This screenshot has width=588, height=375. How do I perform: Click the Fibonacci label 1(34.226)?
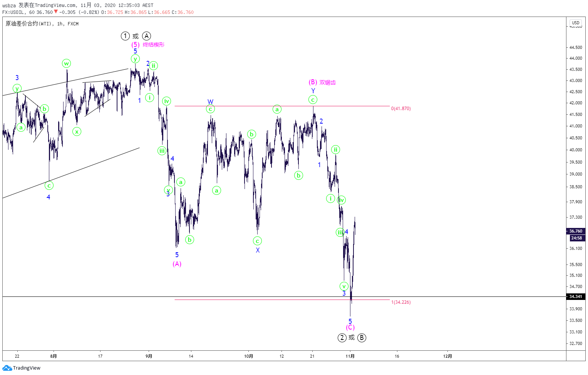click(x=401, y=302)
